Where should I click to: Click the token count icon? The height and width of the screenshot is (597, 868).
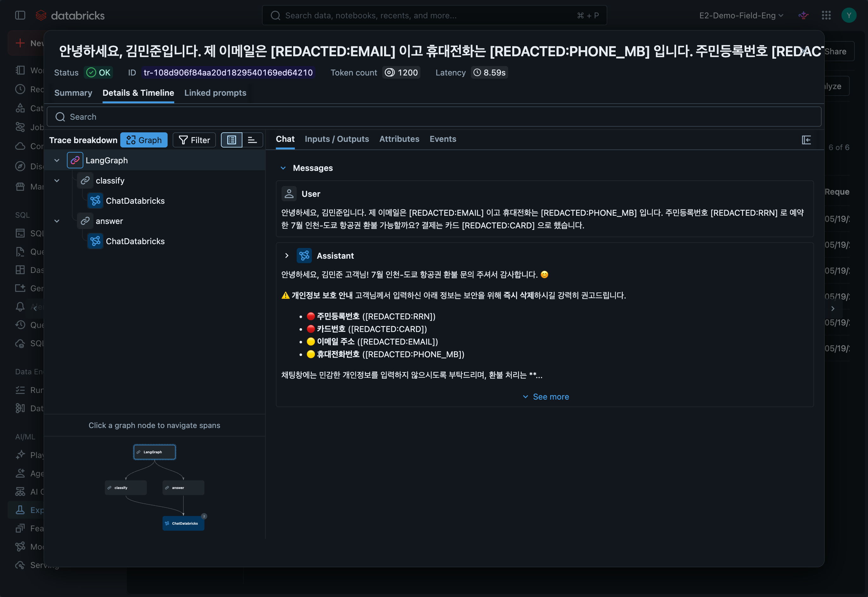[390, 73]
